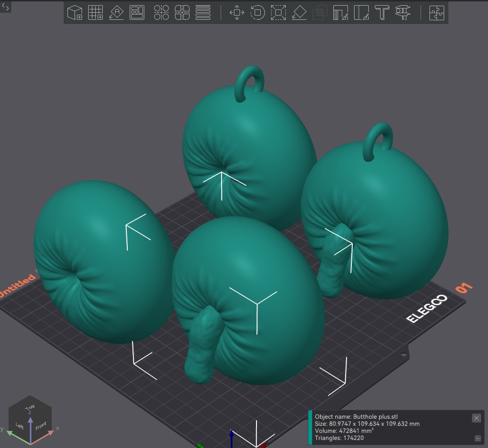The image size is (488, 448).
Task: Click the greyed-out Mesh boolean icon
Action: point(320,13)
